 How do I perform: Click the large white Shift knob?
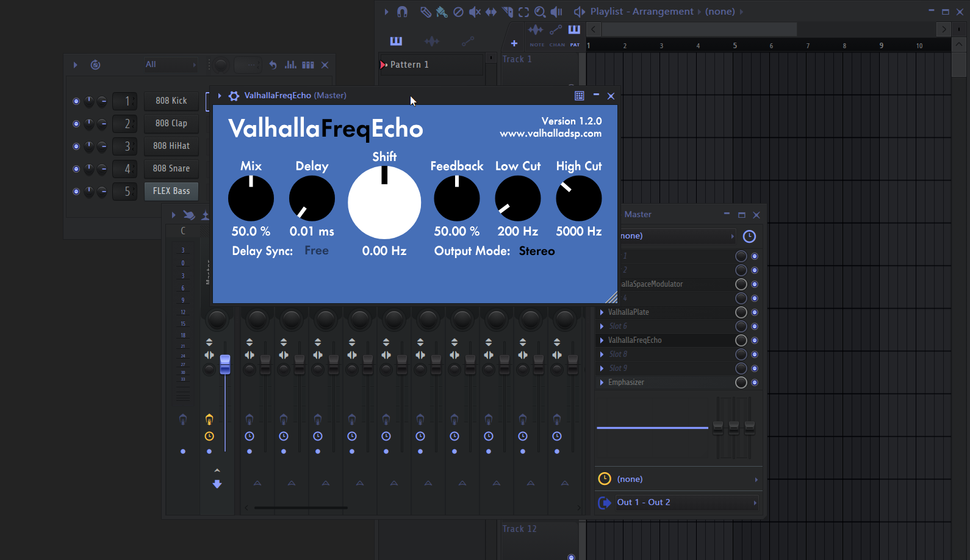pyautogui.click(x=384, y=203)
